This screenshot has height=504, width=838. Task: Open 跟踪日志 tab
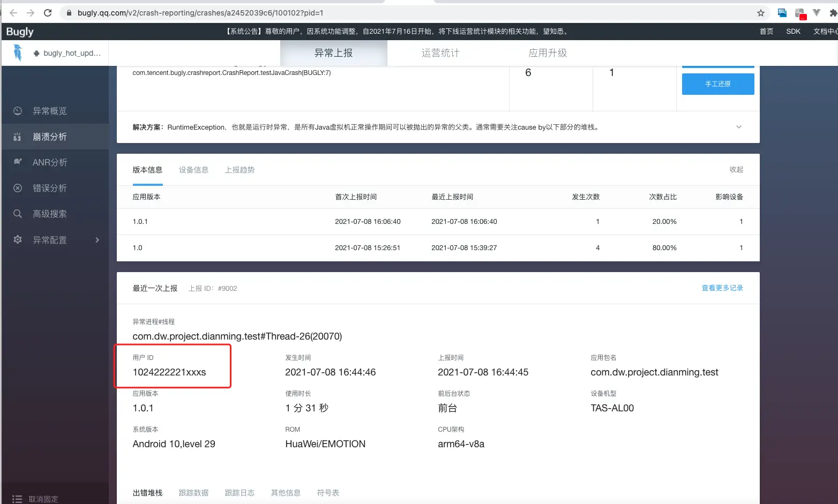tap(240, 493)
